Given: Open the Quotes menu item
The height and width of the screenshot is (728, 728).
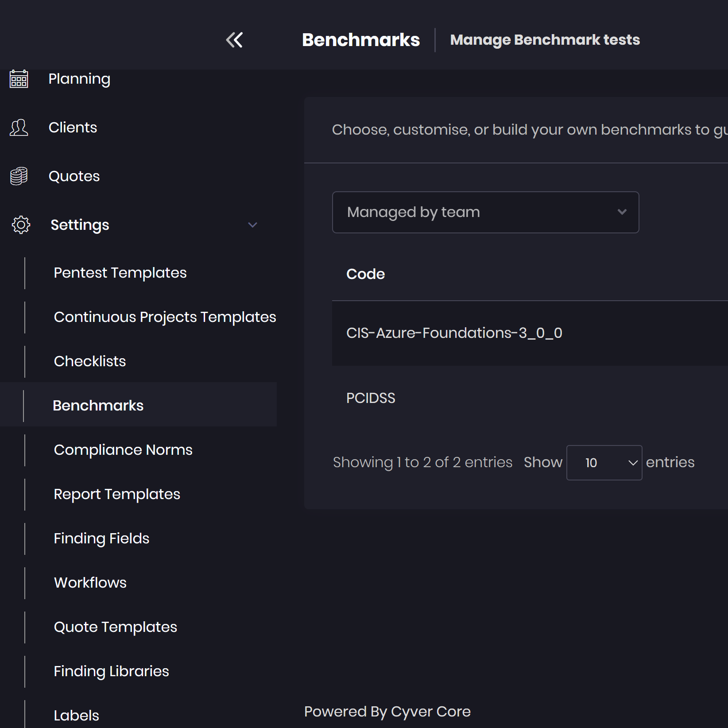Looking at the screenshot, I should [x=74, y=176].
